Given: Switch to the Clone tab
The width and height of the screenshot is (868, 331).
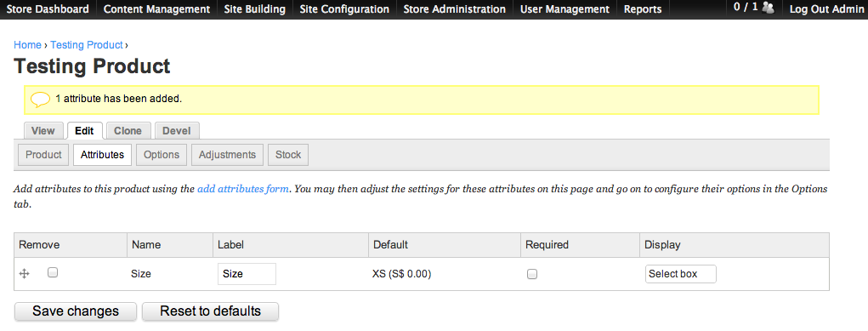Looking at the screenshot, I should [x=128, y=131].
